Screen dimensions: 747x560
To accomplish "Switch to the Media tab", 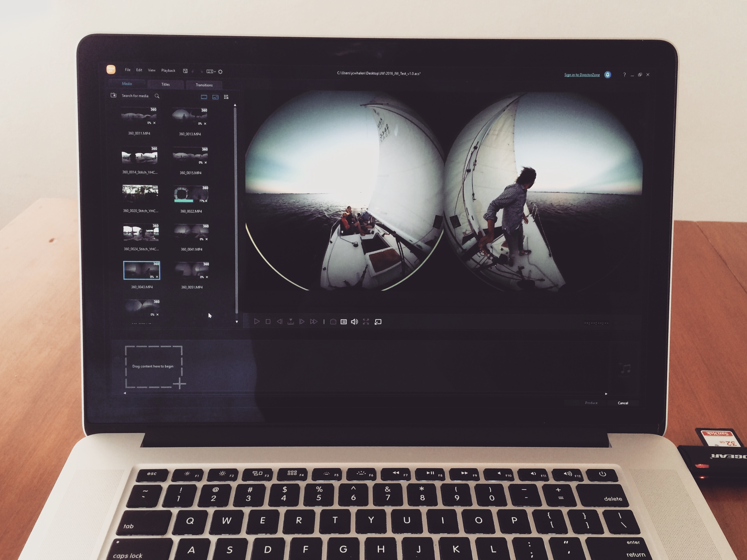I will [x=127, y=84].
